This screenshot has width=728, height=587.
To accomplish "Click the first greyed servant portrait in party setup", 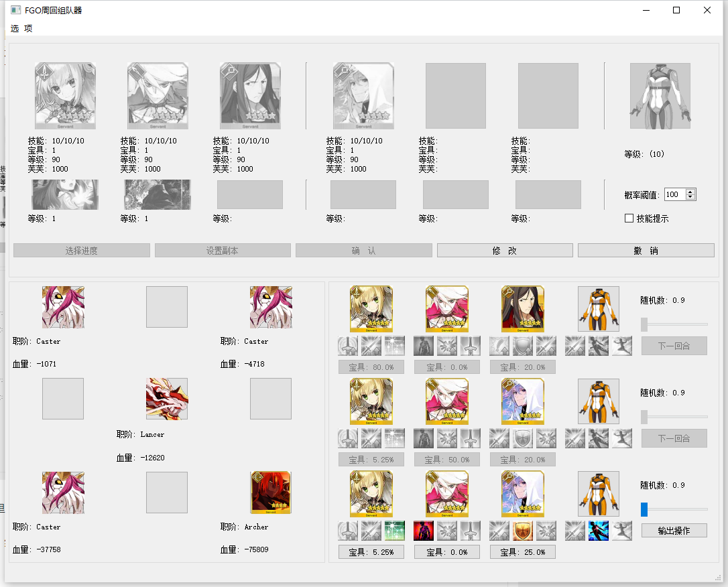I will click(65, 96).
